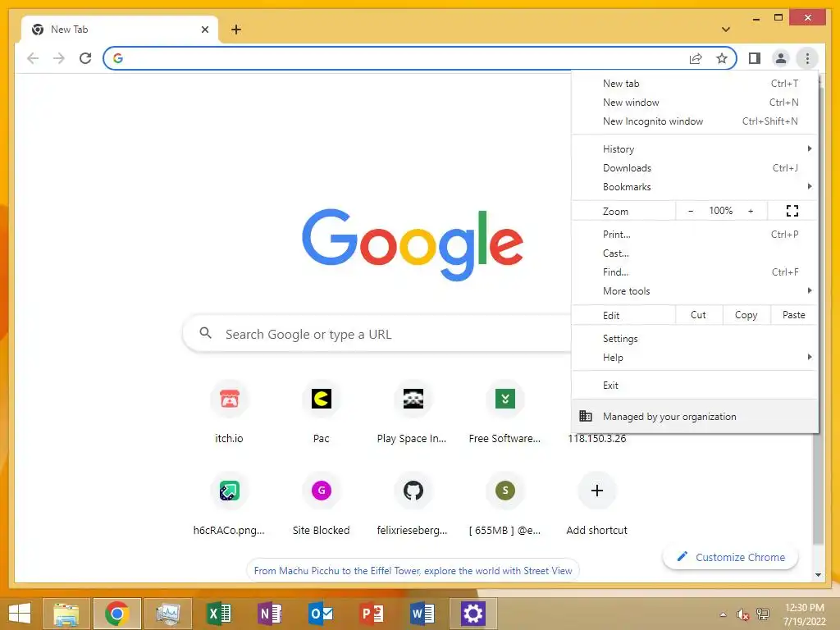The image size is (840, 630).
Task: Click the share page icon in address bar
Action: 696,58
